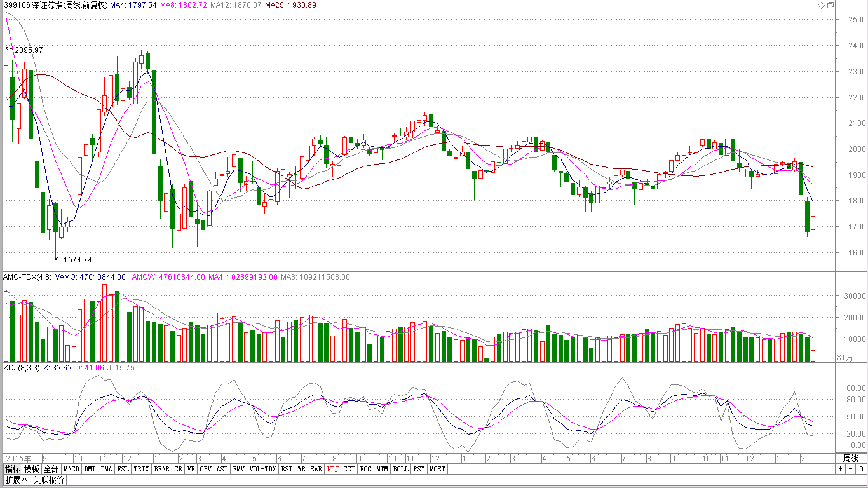
Task: Choose the PSY indicator tab
Action: click(419, 469)
